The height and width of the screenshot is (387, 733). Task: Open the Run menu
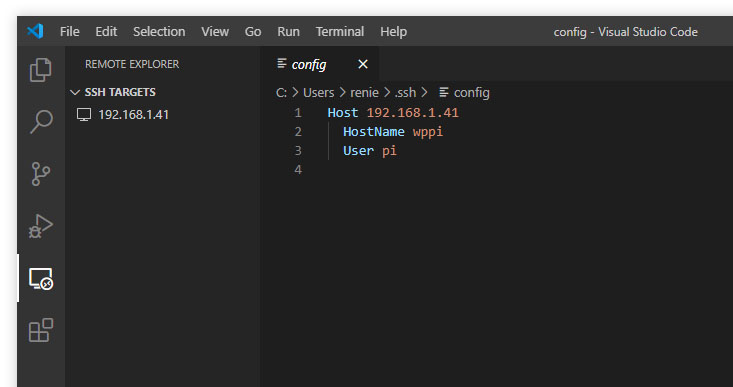[x=288, y=31]
